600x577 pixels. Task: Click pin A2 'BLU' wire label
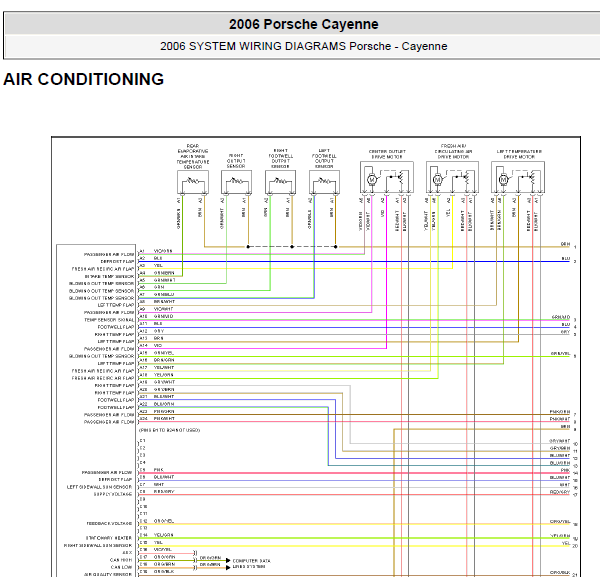click(158, 258)
